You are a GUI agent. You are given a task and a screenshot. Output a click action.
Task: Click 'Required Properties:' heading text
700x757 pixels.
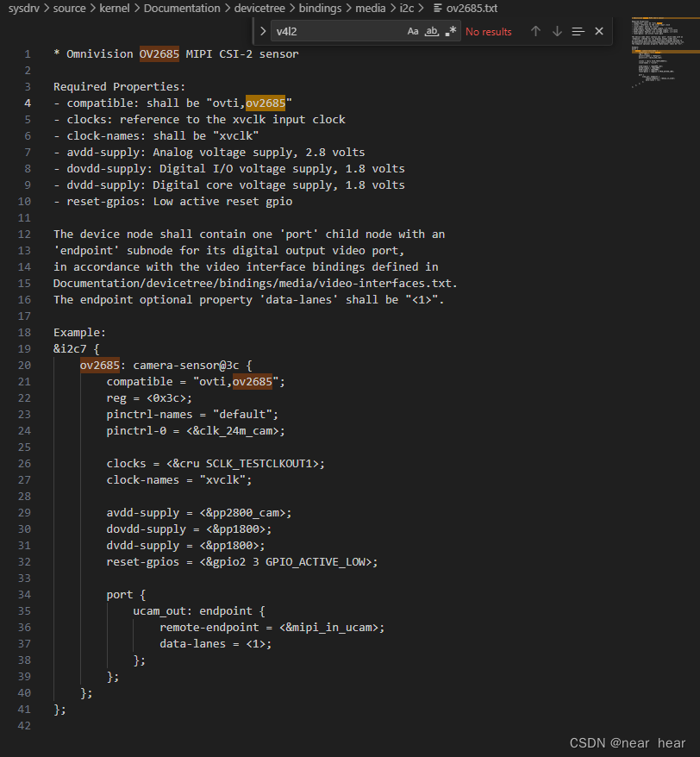point(119,86)
